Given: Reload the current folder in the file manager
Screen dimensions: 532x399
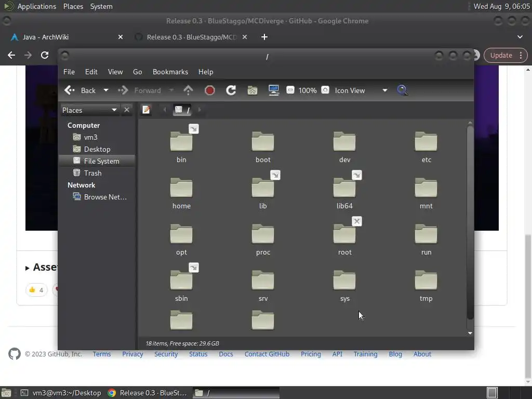Looking at the screenshot, I should point(231,90).
